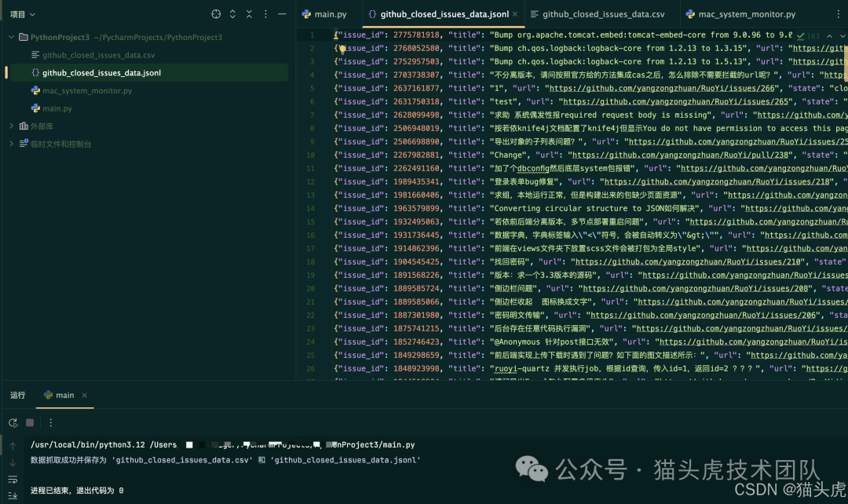Click the 运行 tool window title
Image resolution: width=848 pixels, height=504 pixels.
coord(18,396)
